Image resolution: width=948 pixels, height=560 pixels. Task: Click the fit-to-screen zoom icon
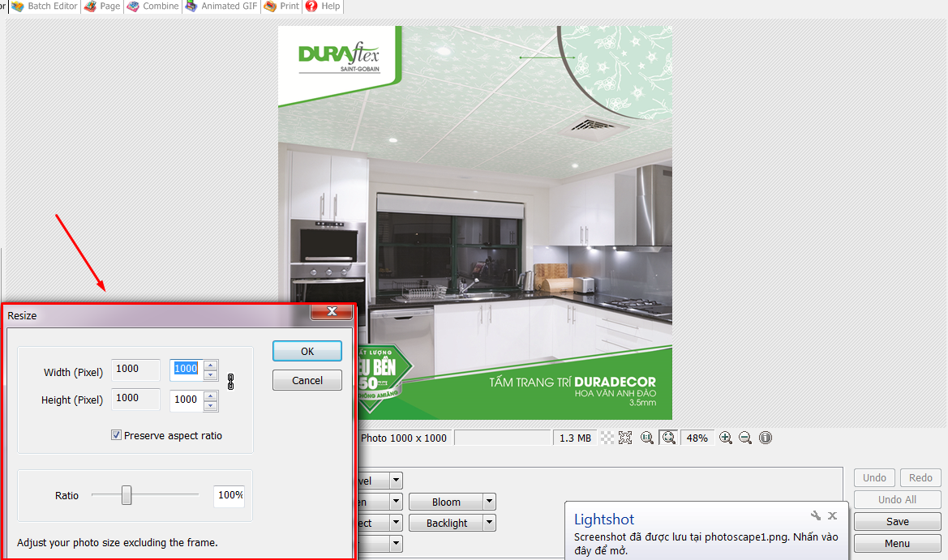(669, 438)
